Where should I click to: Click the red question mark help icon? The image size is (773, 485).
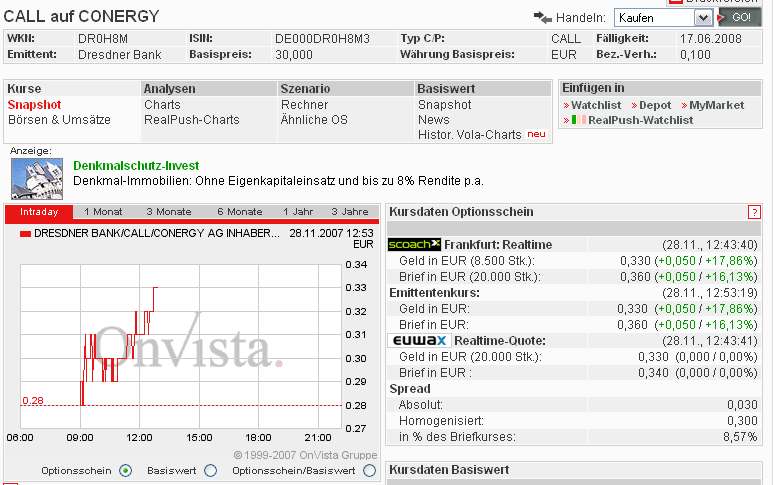click(754, 212)
